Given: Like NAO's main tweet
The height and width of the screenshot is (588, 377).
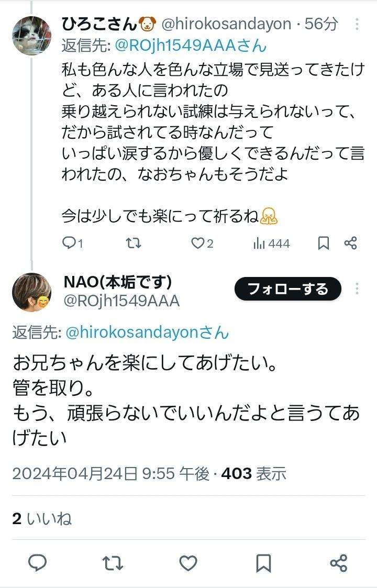Looking at the screenshot, I should click(188, 563).
